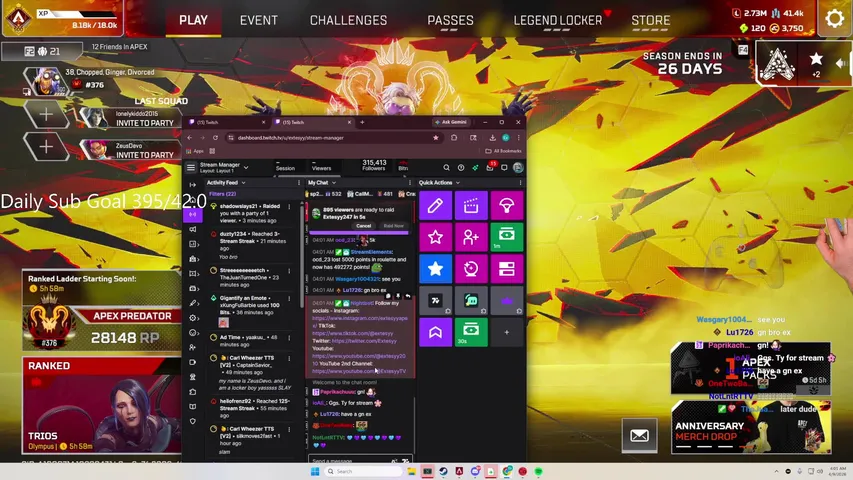This screenshot has width=853, height=480.
Task: Open the Twitch whispers chat icon
Action: [504, 168]
